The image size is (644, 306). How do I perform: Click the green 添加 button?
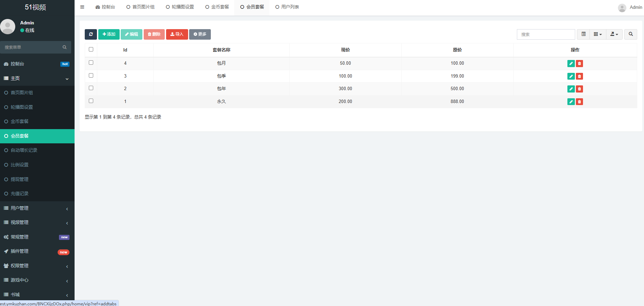pos(109,34)
